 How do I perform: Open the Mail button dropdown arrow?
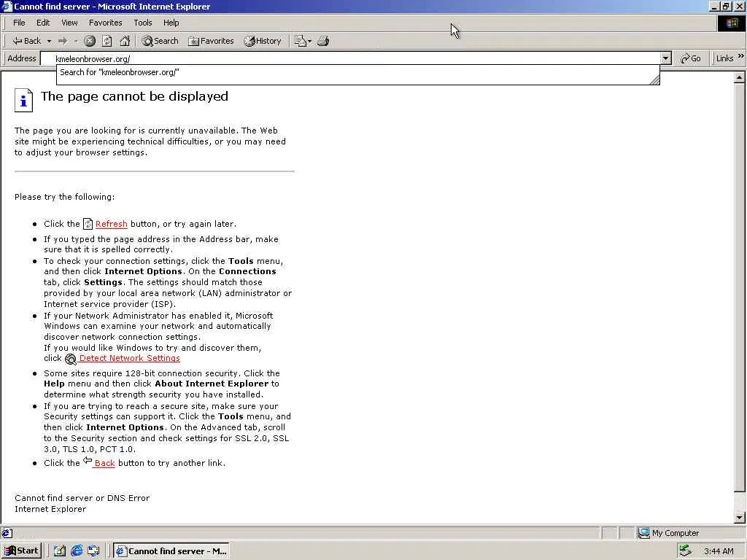click(309, 41)
